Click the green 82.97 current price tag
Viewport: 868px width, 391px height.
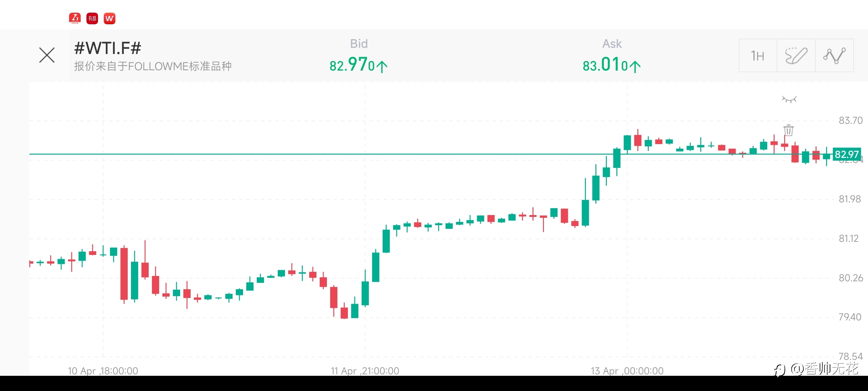point(847,155)
